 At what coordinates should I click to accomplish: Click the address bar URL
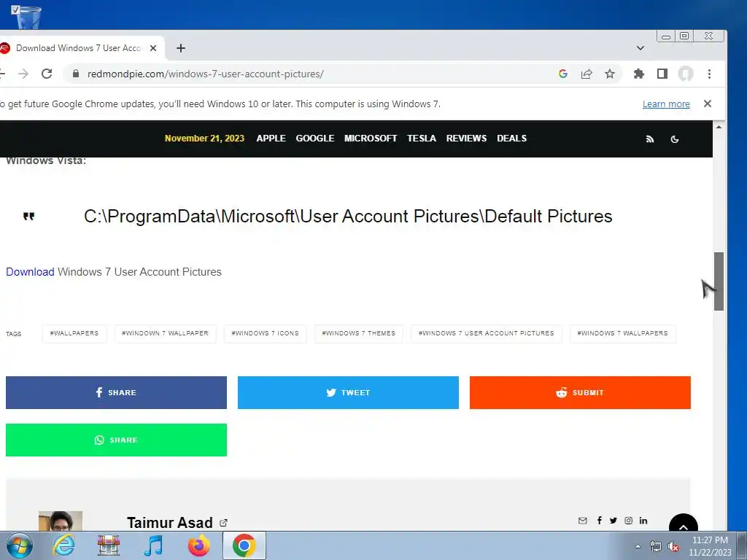click(x=205, y=74)
